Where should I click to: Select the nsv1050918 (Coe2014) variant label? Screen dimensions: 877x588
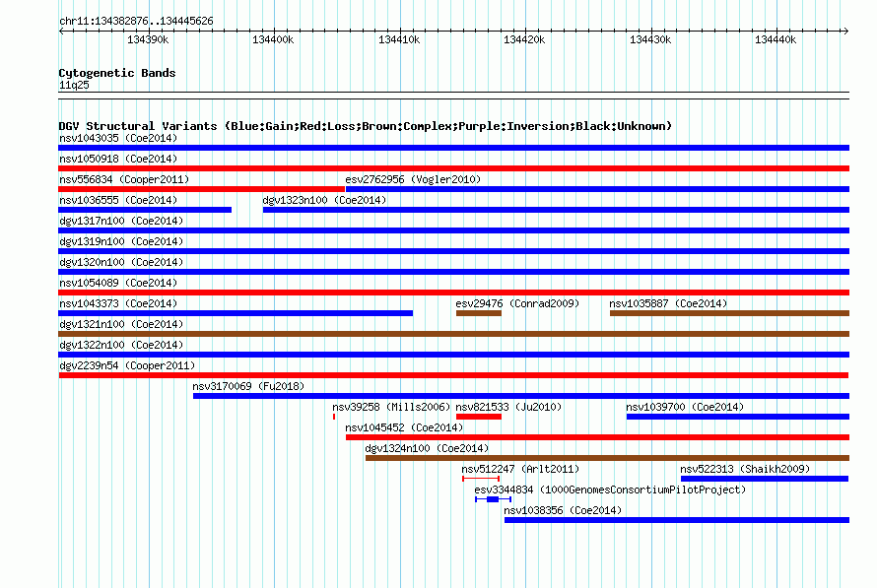pos(118,159)
